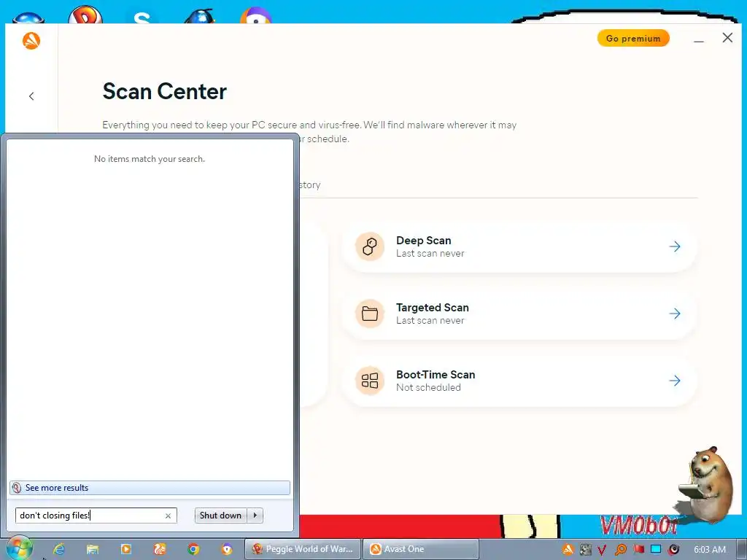Clear the Start menu search text
The image size is (747, 560).
(x=168, y=516)
